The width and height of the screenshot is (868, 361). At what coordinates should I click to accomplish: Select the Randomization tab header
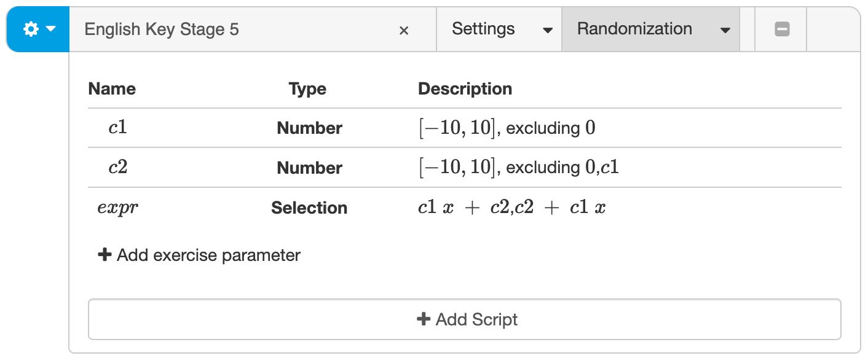tap(634, 28)
